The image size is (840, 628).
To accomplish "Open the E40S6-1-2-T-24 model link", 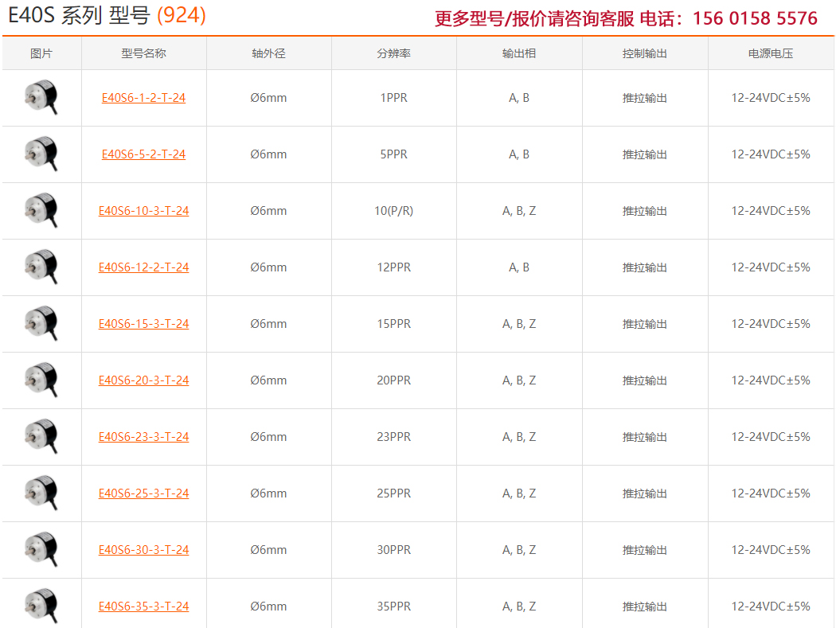I will [x=143, y=98].
